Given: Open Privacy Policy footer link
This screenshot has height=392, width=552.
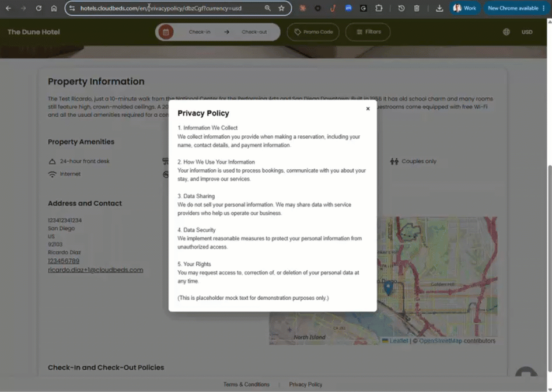Looking at the screenshot, I should (306, 384).
